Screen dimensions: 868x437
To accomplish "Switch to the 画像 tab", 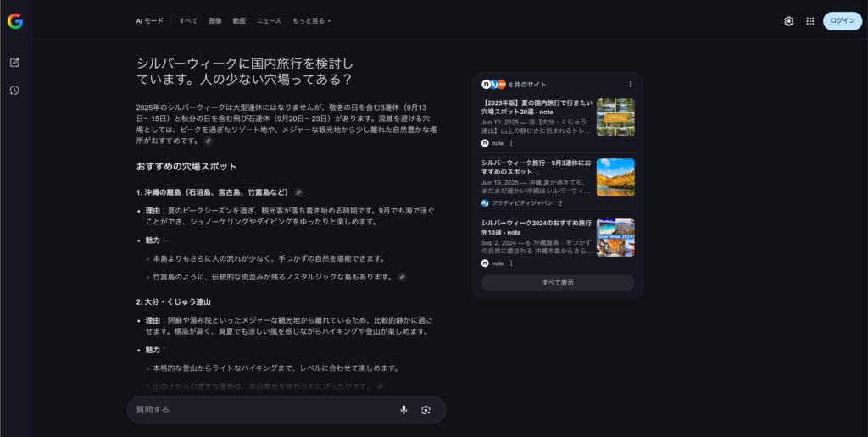I will [x=214, y=20].
